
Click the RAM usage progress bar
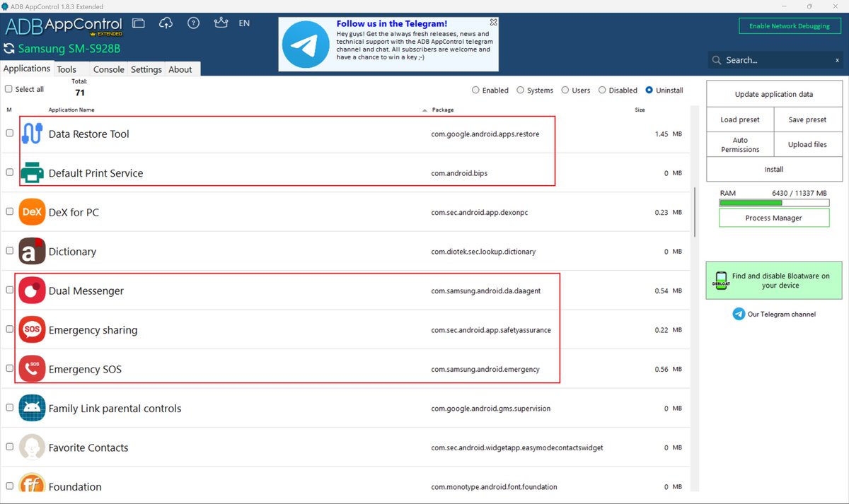click(x=773, y=202)
